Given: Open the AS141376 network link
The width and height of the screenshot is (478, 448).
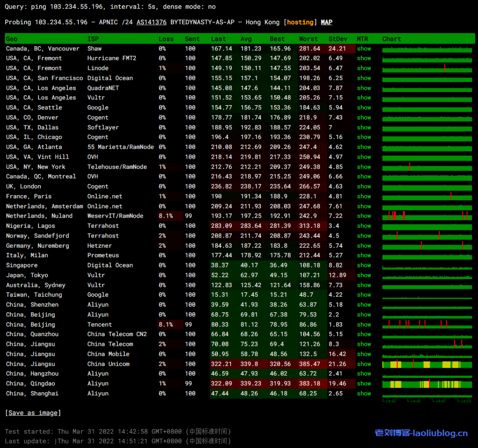Looking at the screenshot, I should (152, 22).
